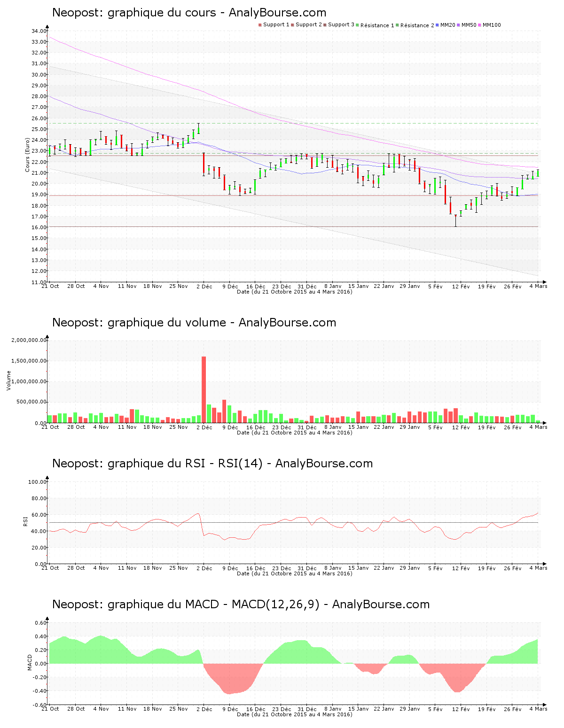Click the MM100 legend pink square

(480, 25)
